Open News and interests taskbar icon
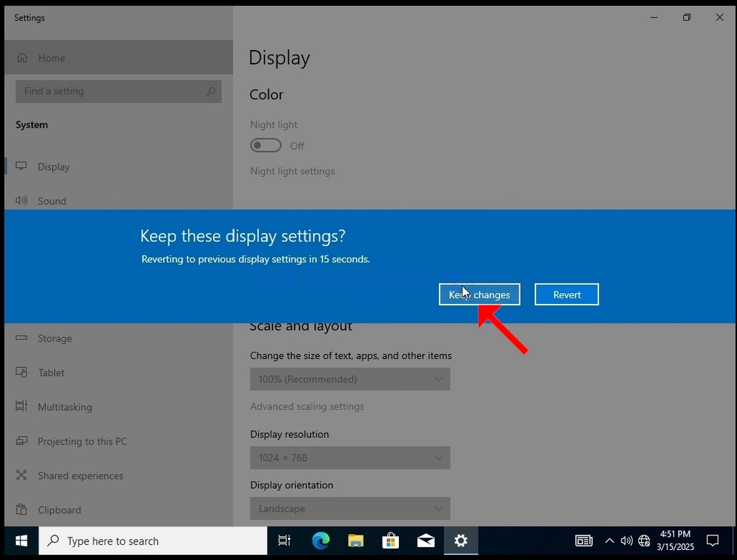Image resolution: width=737 pixels, height=560 pixels. point(584,540)
